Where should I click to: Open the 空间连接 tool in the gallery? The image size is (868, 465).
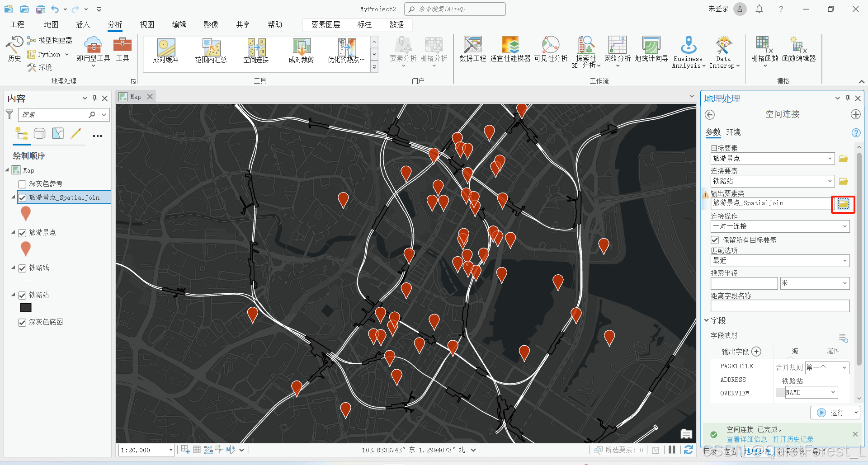pos(256,51)
